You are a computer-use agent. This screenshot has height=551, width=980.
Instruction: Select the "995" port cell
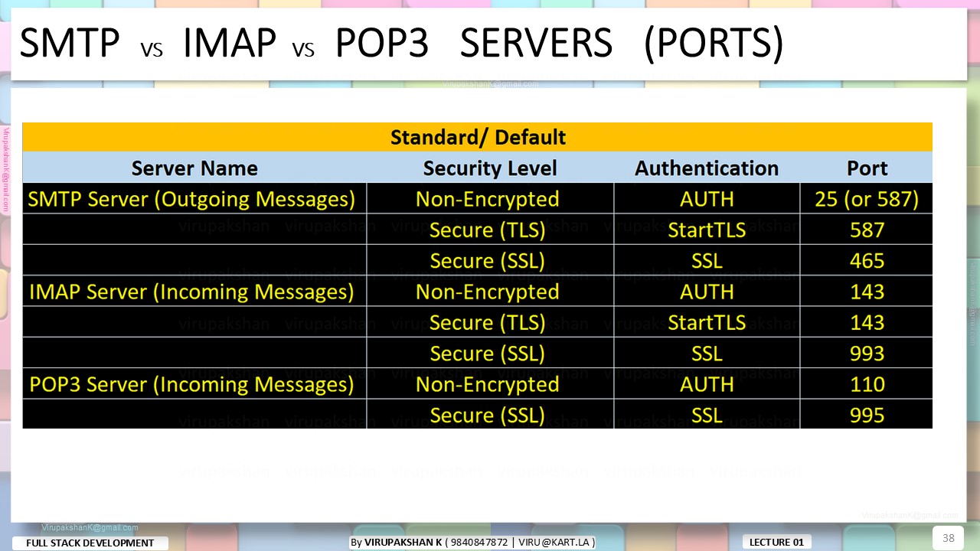tap(867, 416)
